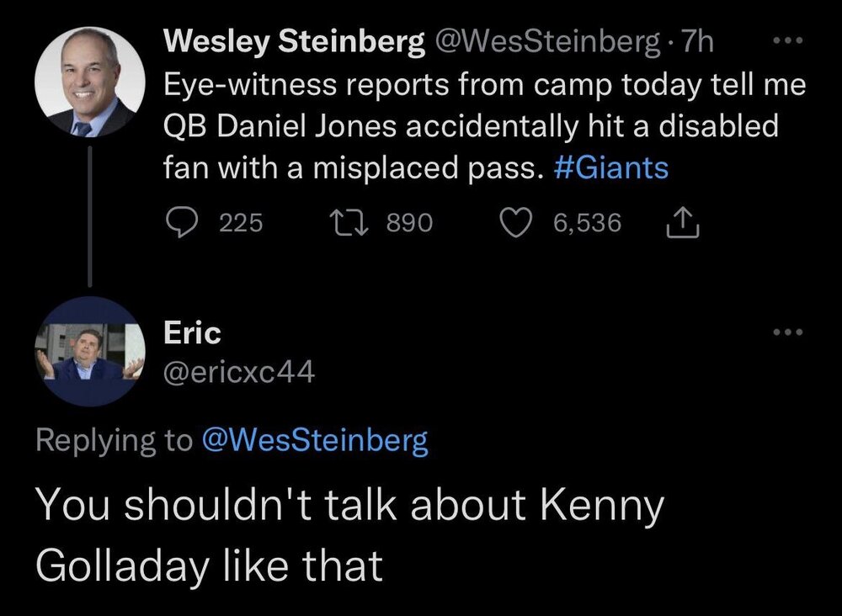Screen dimensions: 842x616
Task: Click the Wesley Steinberg display name
Action: tap(294, 41)
